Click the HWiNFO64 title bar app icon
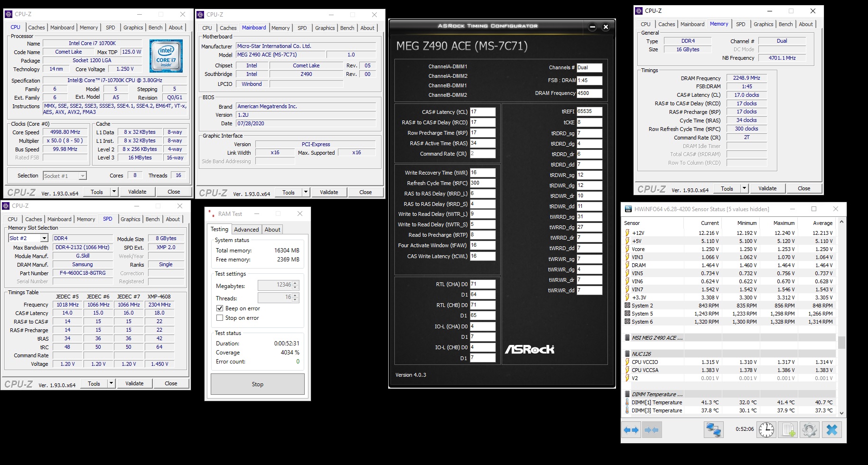The width and height of the screenshot is (868, 465). coord(628,209)
